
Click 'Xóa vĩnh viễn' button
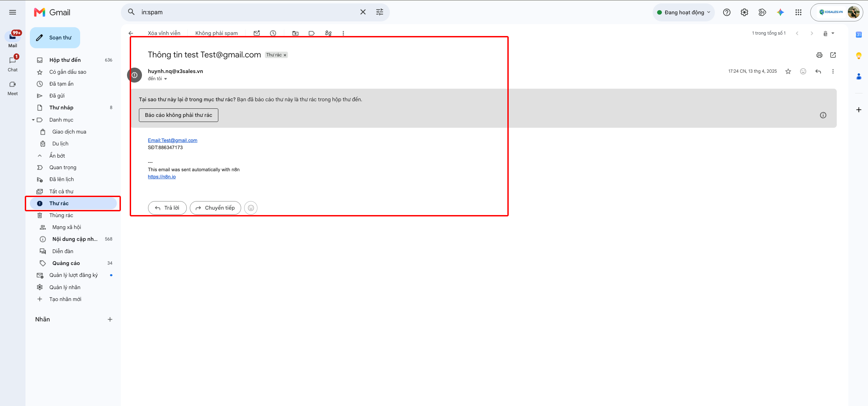click(x=164, y=33)
